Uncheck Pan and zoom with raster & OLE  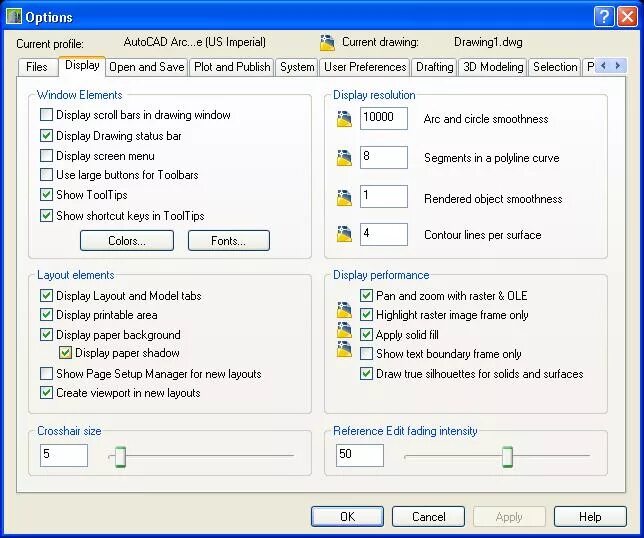point(366,295)
